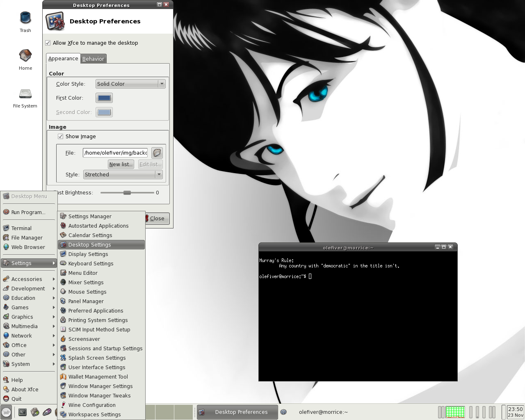The width and height of the screenshot is (525, 420).
Task: Click the First Color swatch
Action: coord(104,98)
